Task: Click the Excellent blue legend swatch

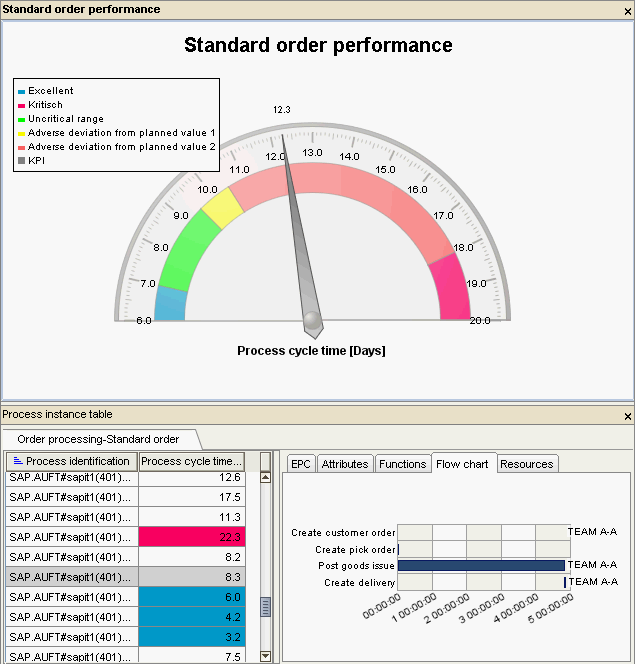Action: coord(22,91)
